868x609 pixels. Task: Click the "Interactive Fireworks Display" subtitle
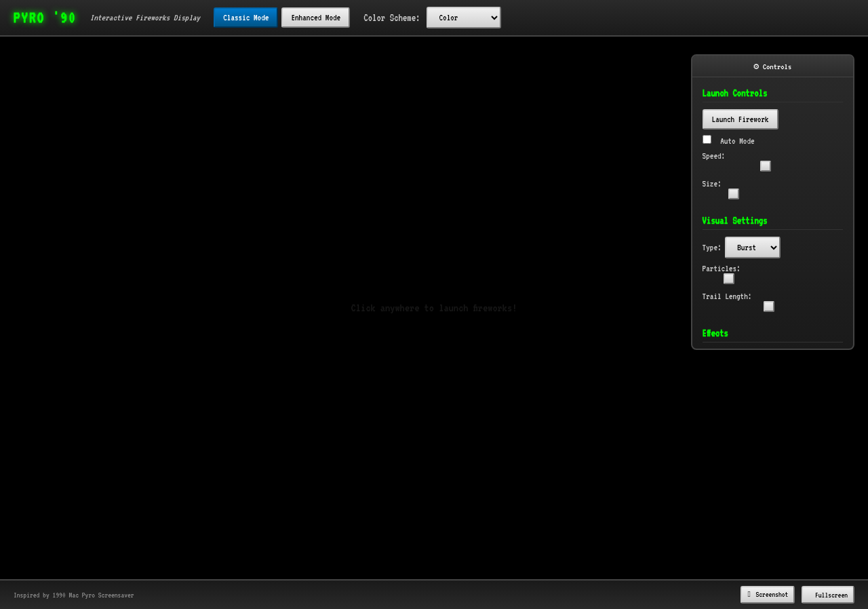click(145, 18)
